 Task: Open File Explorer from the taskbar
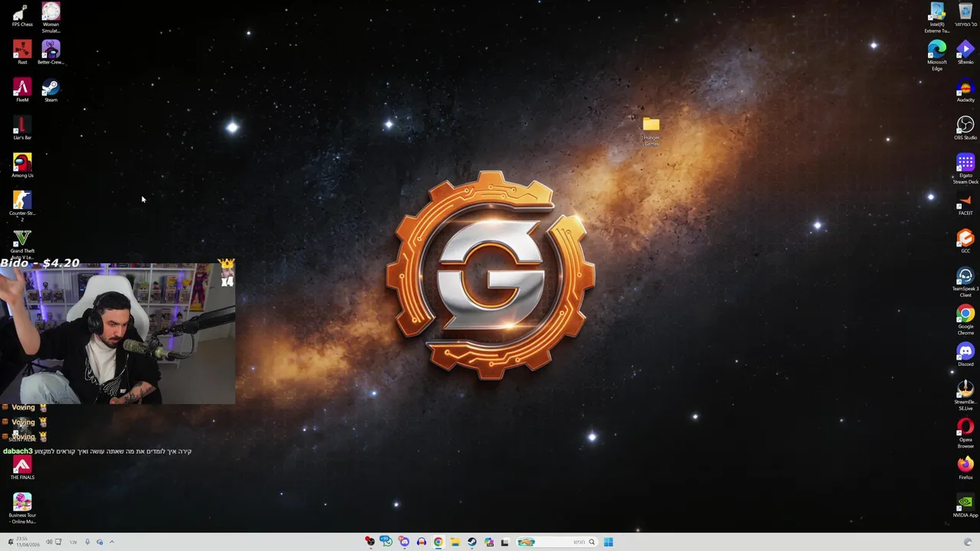pyautogui.click(x=455, y=542)
